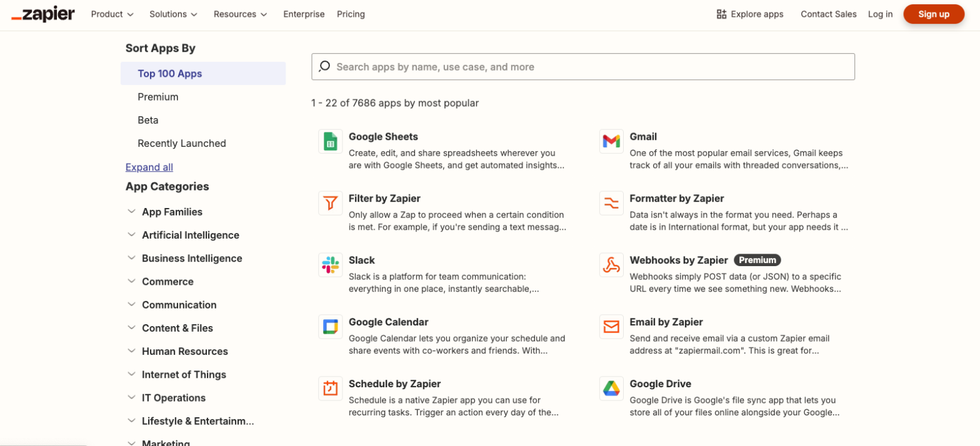
Task: Click the Gmail description text
Action: (x=739, y=159)
